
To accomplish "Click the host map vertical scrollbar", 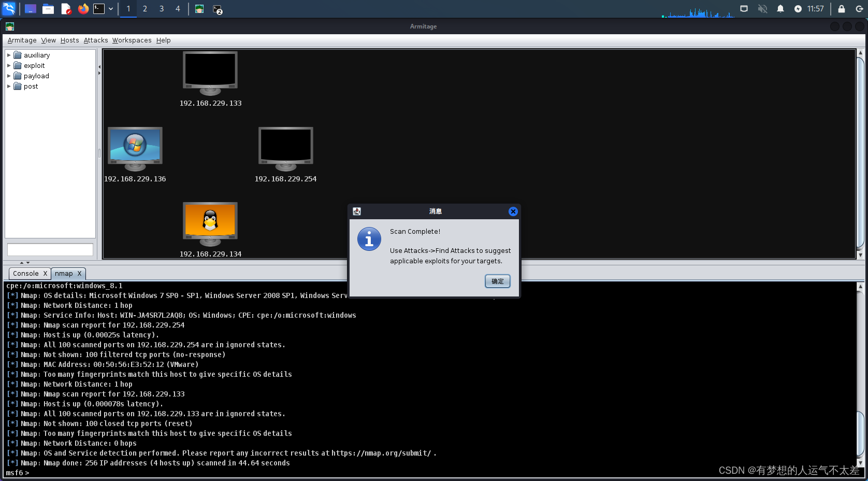I will click(x=861, y=154).
